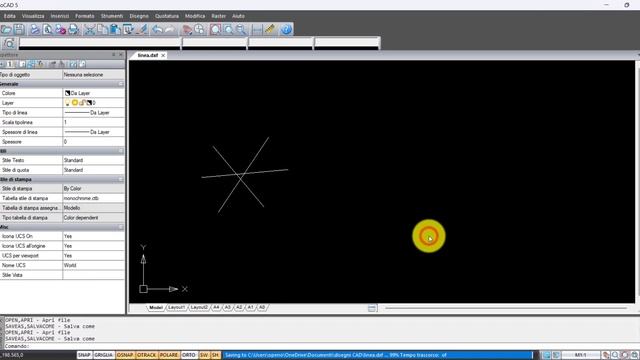640x360 pixels.
Task: Click the distance measure icon
Action: [x=257, y=29]
